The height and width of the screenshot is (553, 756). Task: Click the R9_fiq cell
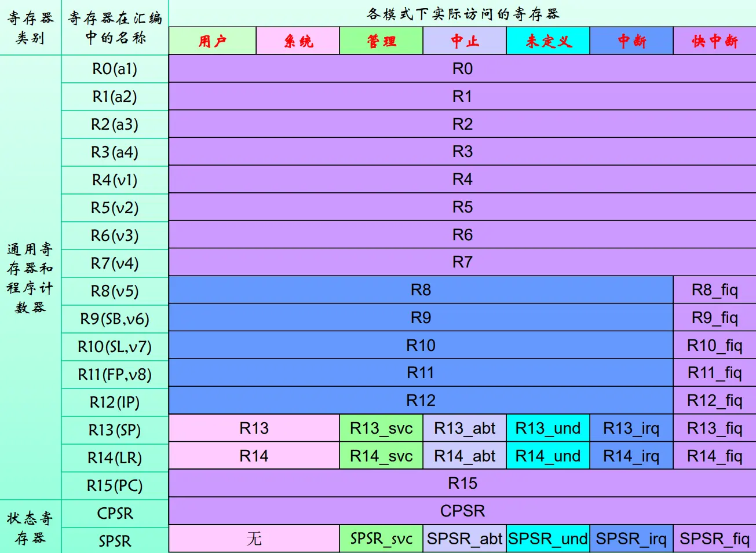715,317
